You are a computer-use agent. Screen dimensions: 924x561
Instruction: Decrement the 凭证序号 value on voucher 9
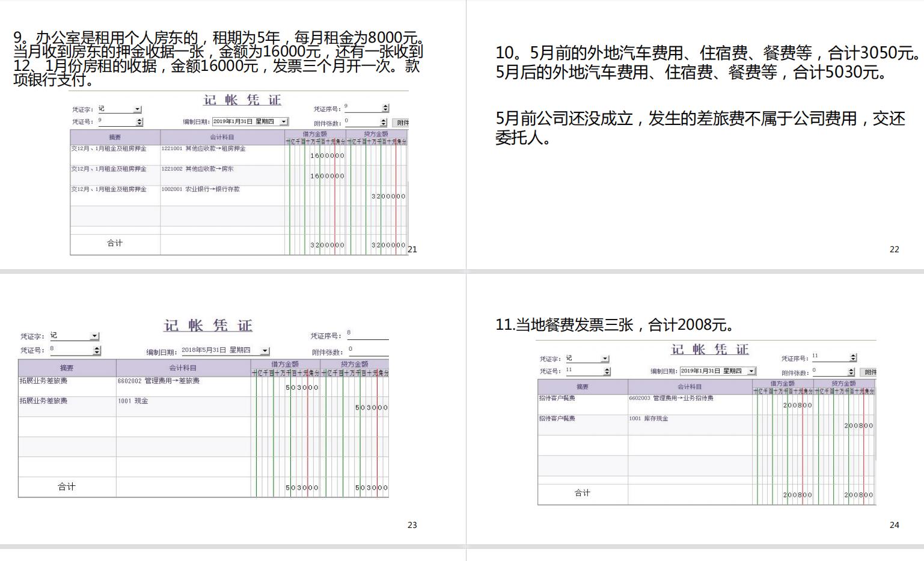tap(385, 109)
